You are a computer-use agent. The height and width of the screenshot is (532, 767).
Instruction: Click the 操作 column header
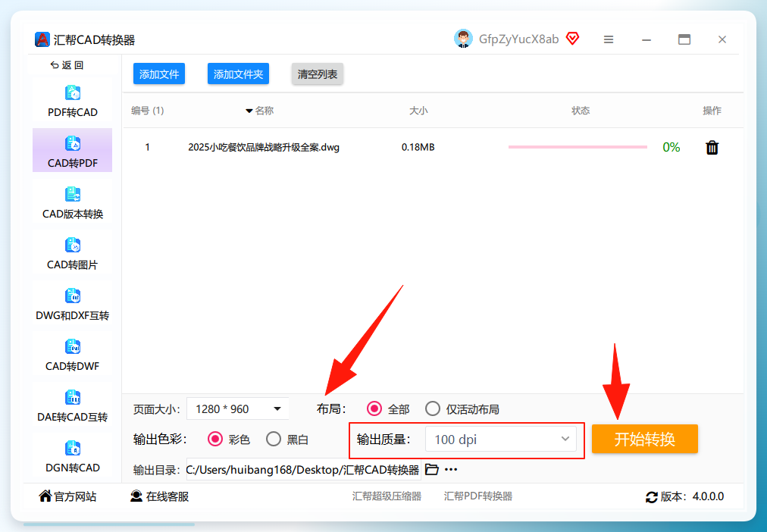[712, 111]
